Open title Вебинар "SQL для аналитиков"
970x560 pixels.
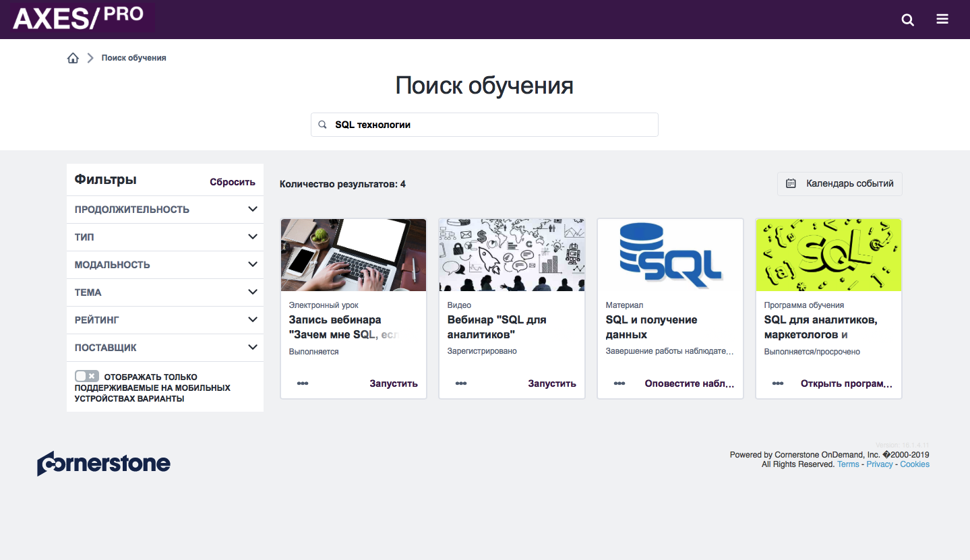pyautogui.click(x=497, y=328)
